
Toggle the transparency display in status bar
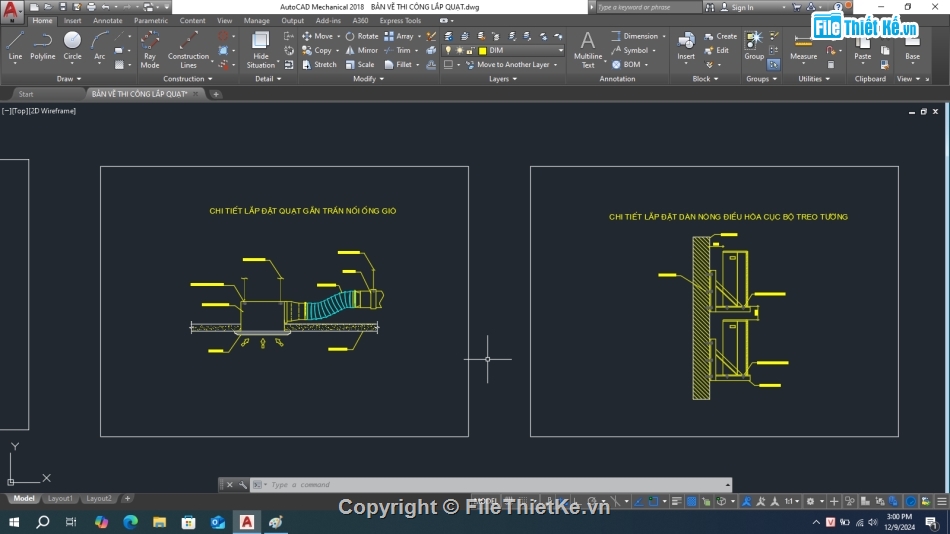click(691, 501)
